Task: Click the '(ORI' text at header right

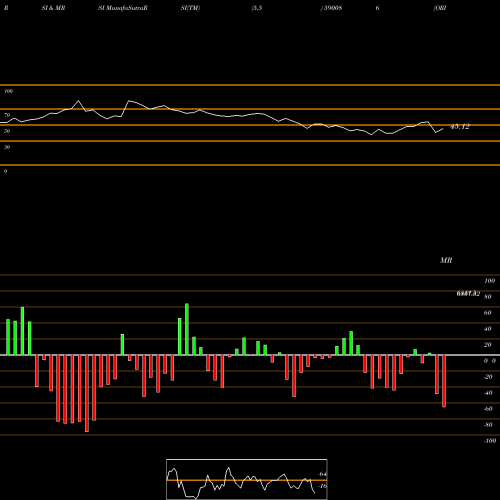Action: point(440,8)
